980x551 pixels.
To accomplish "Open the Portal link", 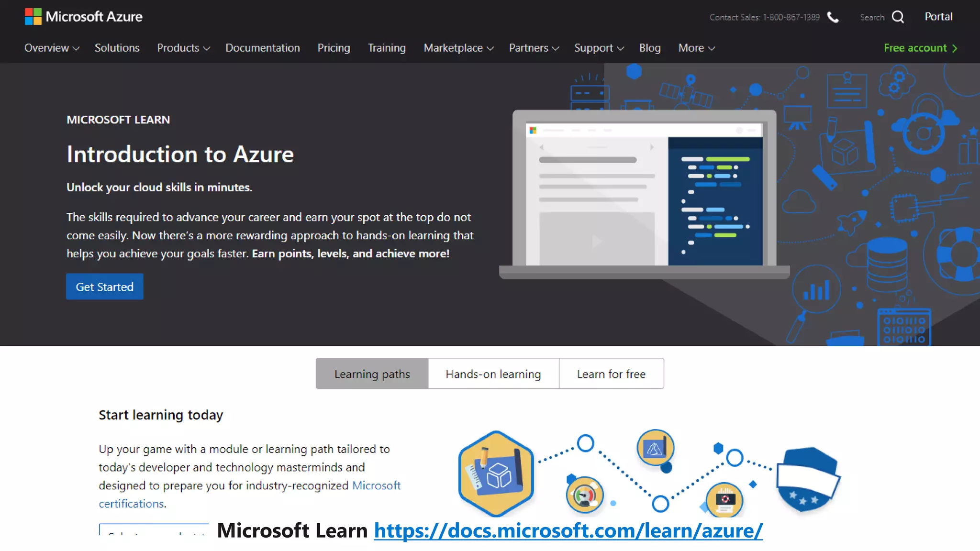I will pos(938,17).
